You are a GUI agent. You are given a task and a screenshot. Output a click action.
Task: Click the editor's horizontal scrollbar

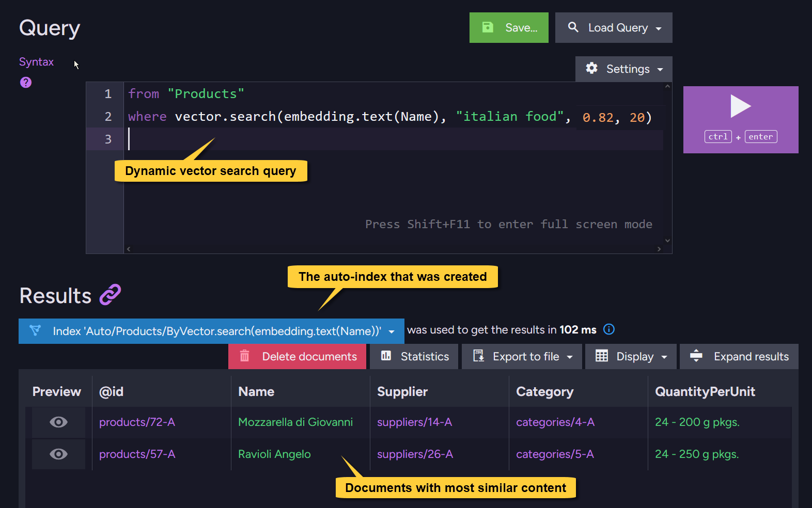[x=394, y=249]
